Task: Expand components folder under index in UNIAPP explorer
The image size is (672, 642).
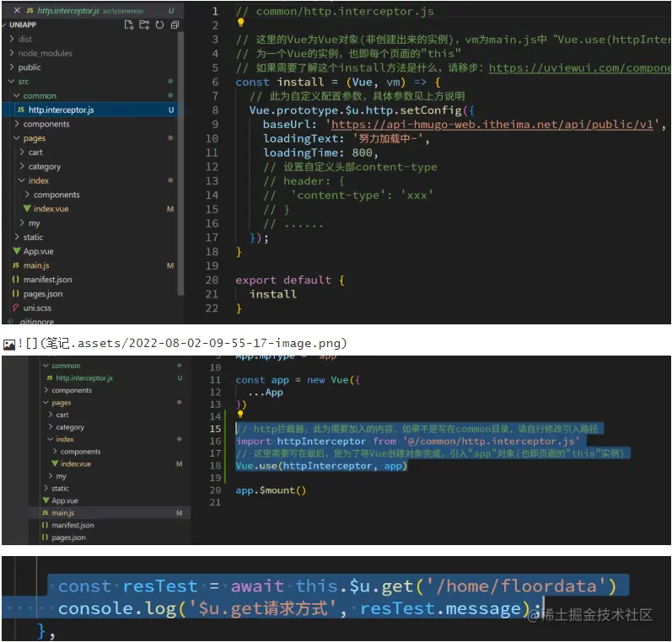Action: (x=27, y=195)
